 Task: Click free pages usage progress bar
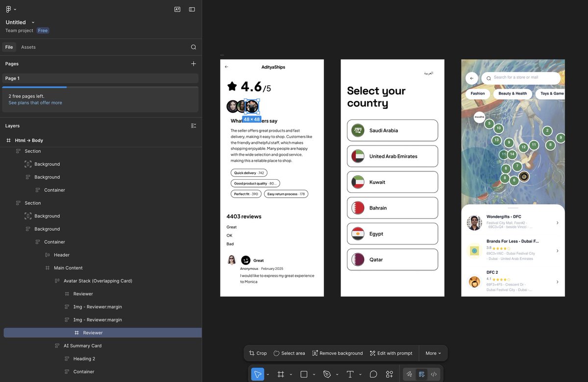(x=100, y=87)
